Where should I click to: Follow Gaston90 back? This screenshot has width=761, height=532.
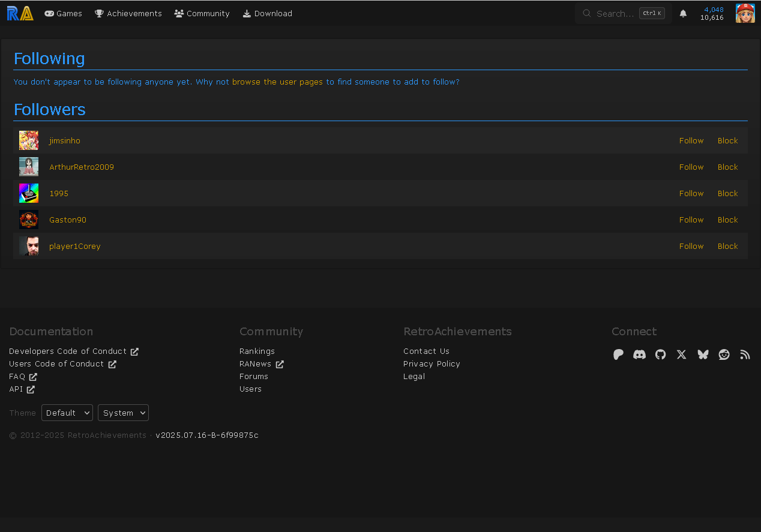pyautogui.click(x=691, y=220)
